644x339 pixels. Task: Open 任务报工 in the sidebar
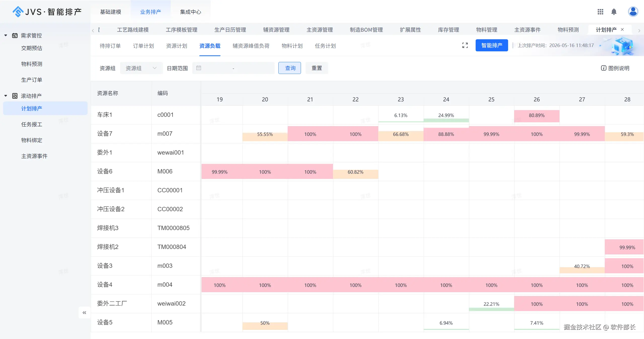tap(32, 124)
